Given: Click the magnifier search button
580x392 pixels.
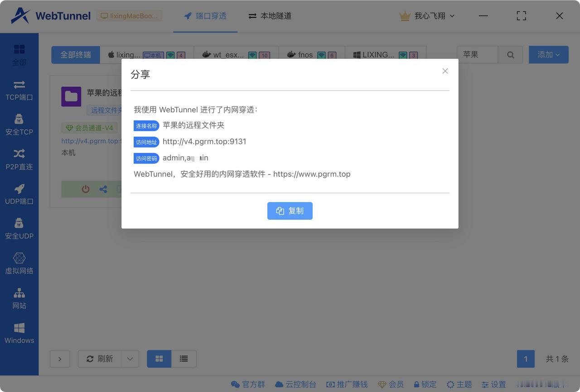Looking at the screenshot, I should pos(511,55).
